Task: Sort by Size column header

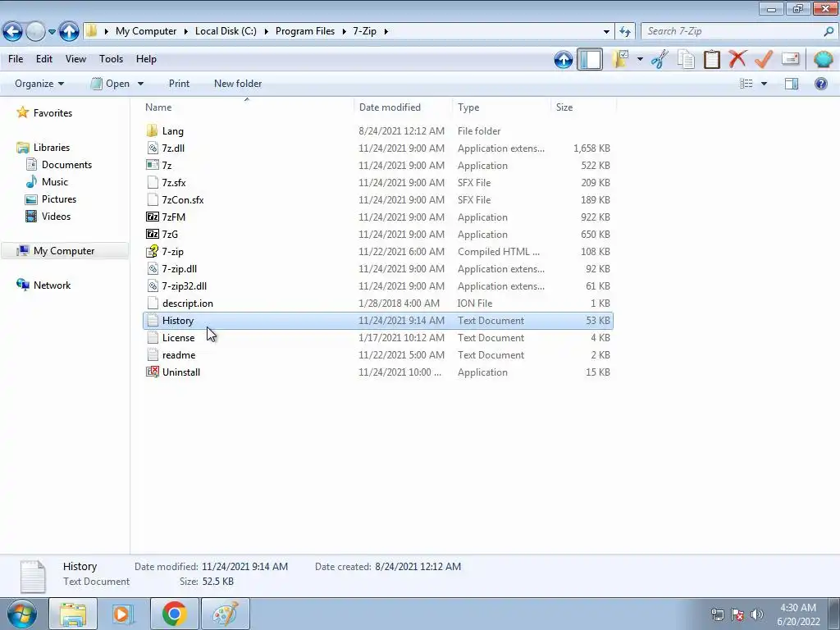Action: (583, 107)
